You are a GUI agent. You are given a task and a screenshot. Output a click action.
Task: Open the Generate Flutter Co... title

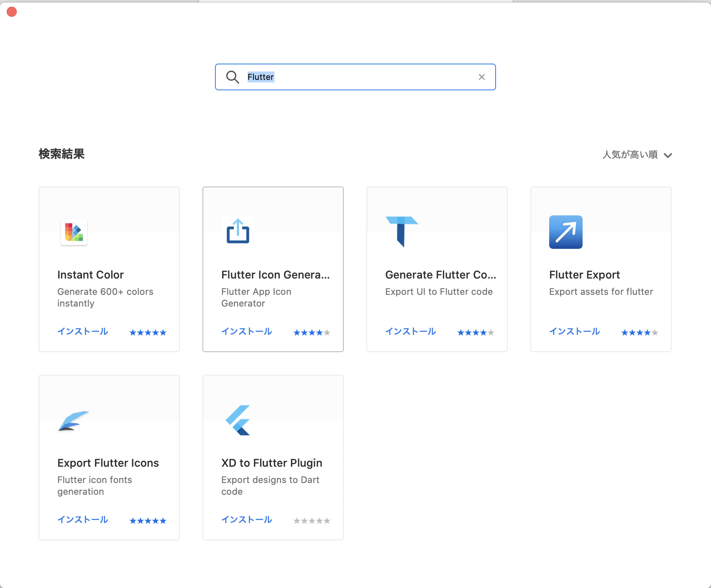[x=441, y=275]
